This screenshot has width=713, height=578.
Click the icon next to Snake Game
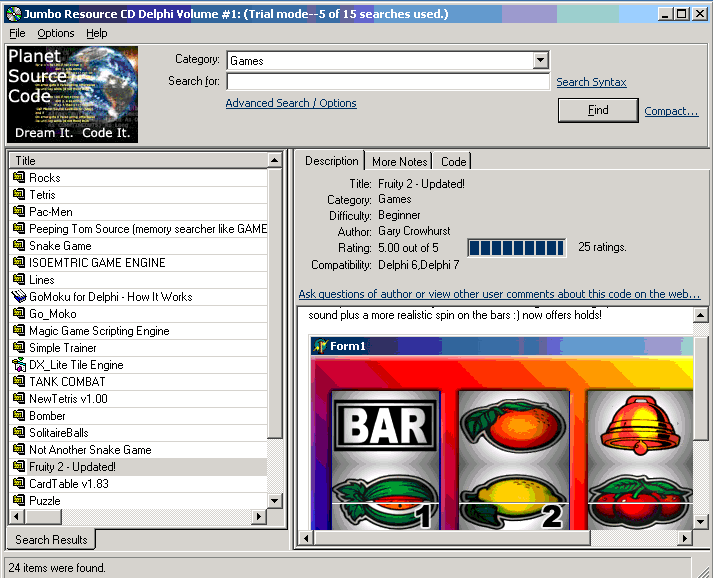click(19, 245)
